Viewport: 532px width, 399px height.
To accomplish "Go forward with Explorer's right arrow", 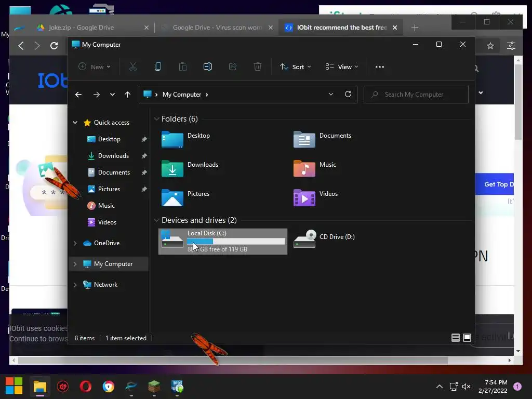I will pyautogui.click(x=96, y=95).
